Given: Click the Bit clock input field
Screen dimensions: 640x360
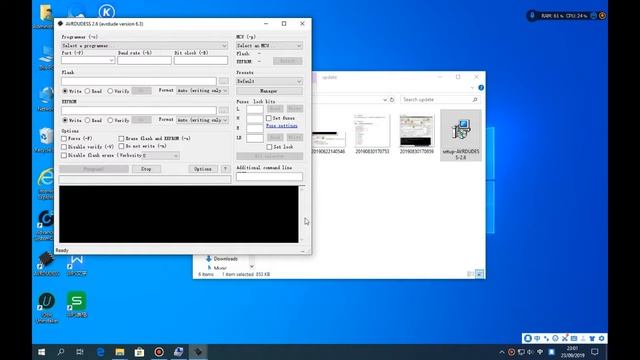Looking at the screenshot, I should tap(201, 60).
